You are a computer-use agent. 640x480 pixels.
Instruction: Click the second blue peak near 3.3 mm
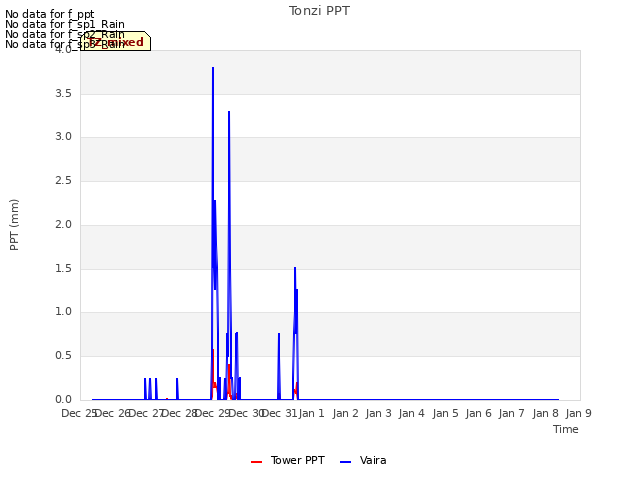[x=229, y=112]
